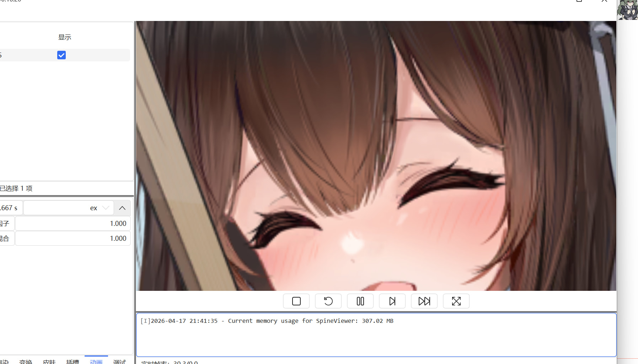638x364 pixels.
Task: Select the 动画 tab
Action: (x=96, y=361)
